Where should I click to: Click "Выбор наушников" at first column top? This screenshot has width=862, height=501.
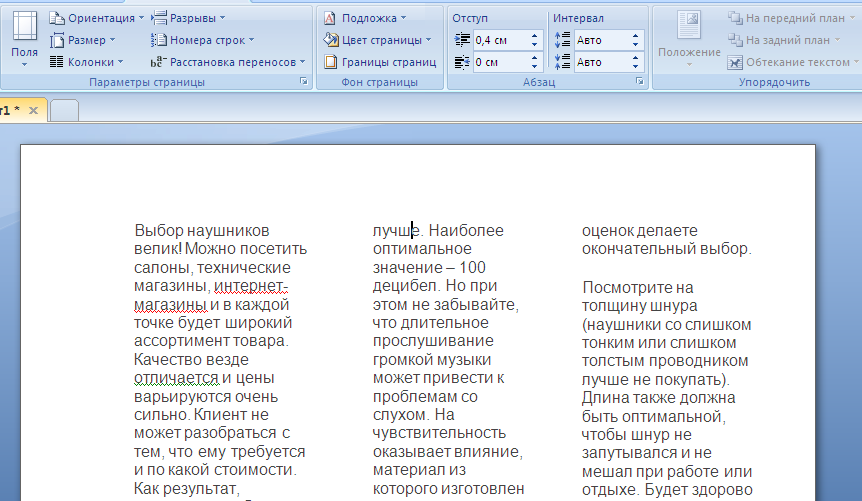point(202,230)
